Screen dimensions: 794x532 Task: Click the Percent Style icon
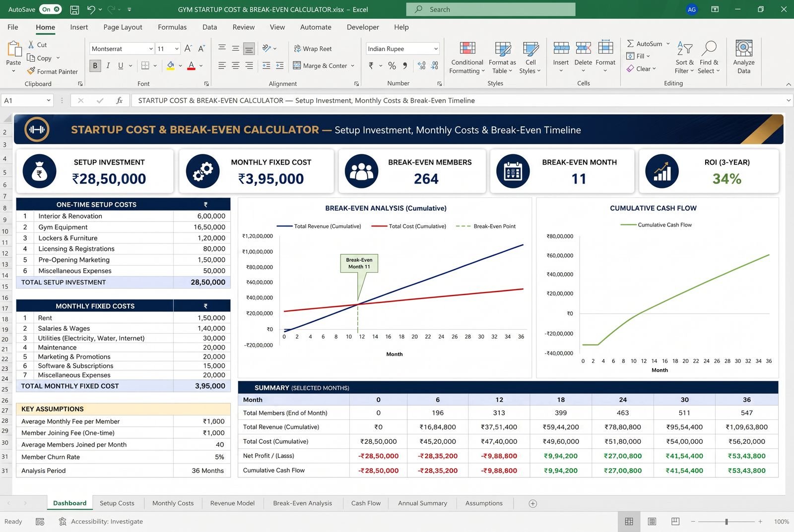(x=392, y=65)
